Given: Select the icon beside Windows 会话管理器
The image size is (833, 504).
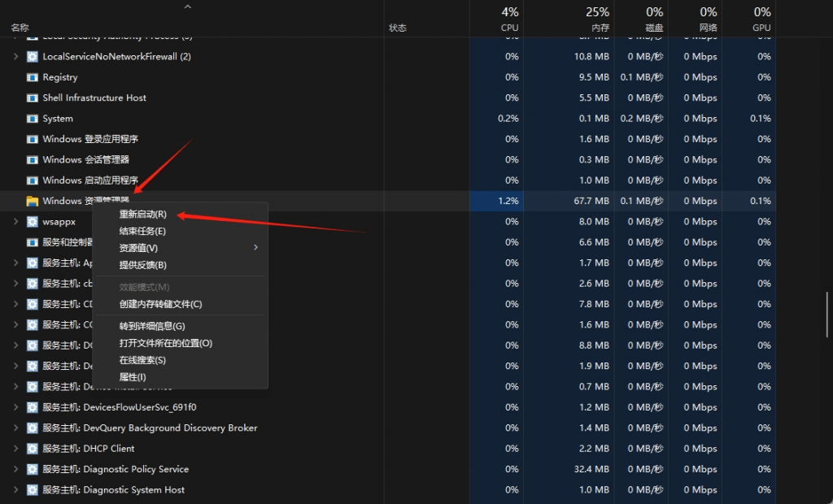Looking at the screenshot, I should 33,160.
